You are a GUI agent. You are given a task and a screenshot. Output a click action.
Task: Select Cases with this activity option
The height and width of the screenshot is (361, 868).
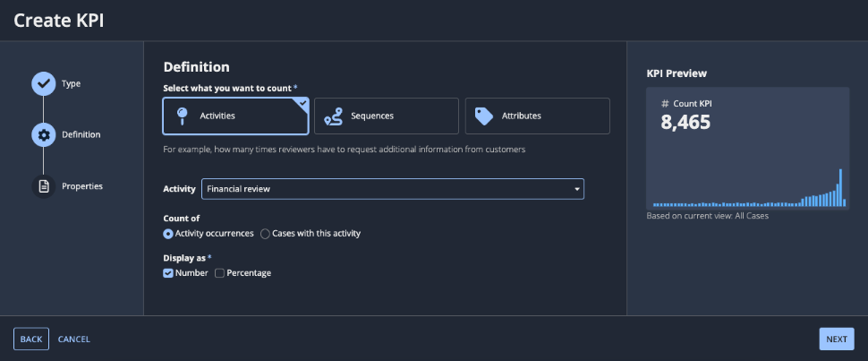pyautogui.click(x=265, y=234)
